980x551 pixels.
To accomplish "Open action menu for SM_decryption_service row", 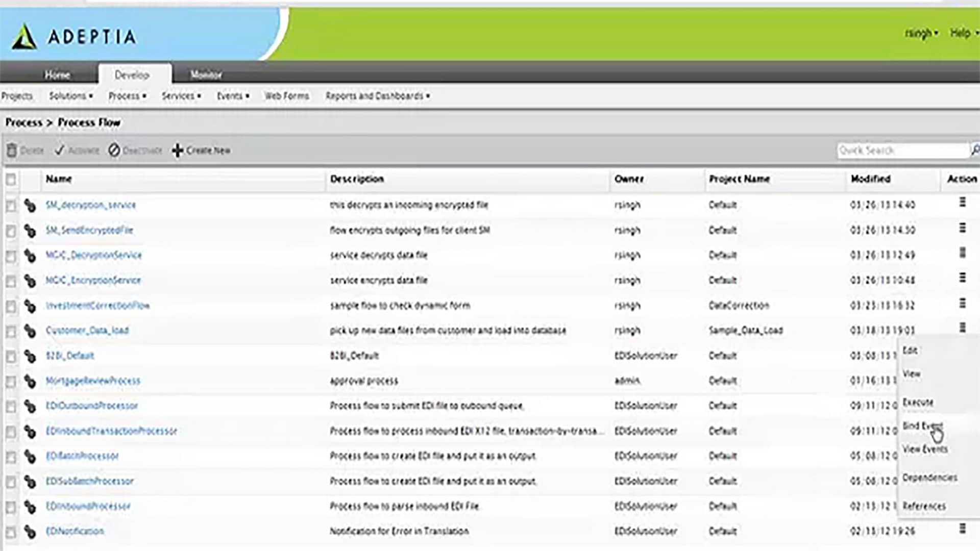I will [x=962, y=203].
